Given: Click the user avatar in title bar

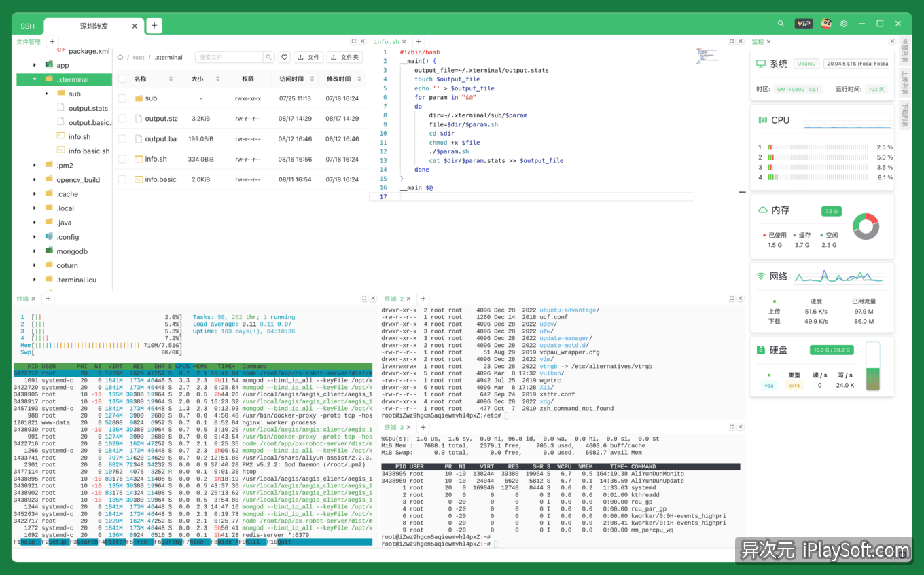Looking at the screenshot, I should (x=825, y=22).
